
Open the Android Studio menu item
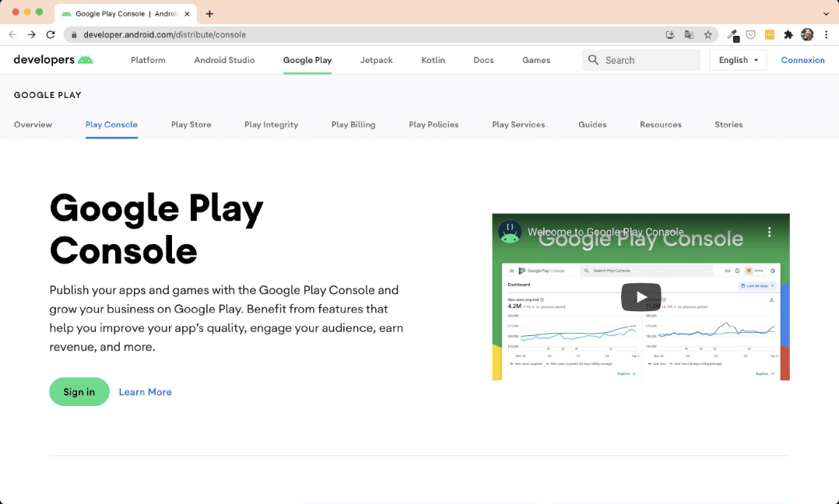coord(224,60)
